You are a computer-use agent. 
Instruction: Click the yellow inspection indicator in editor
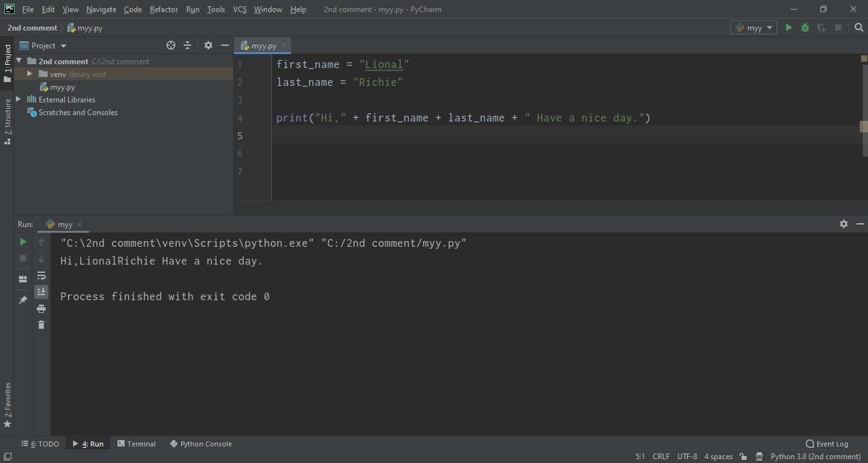[864, 59]
